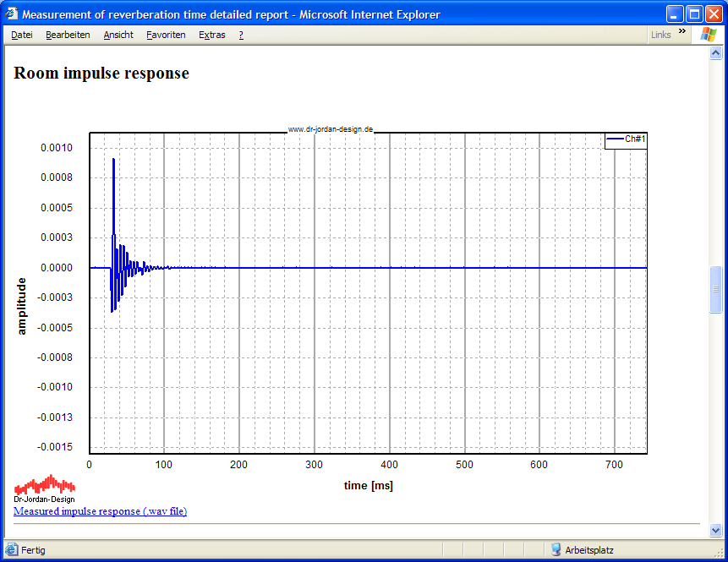The width and height of the screenshot is (728, 562).
Task: Click the Windows flag logo throbber
Action: (x=708, y=35)
